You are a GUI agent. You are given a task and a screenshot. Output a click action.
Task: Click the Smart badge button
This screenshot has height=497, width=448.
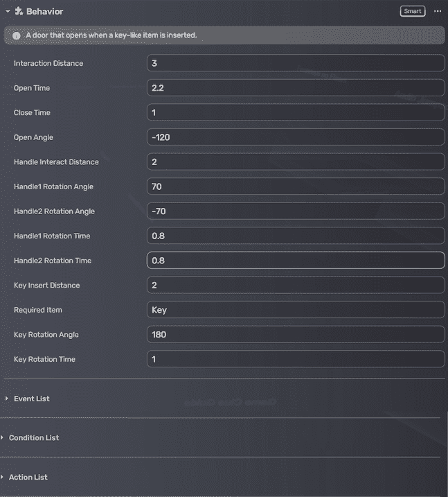tap(412, 11)
